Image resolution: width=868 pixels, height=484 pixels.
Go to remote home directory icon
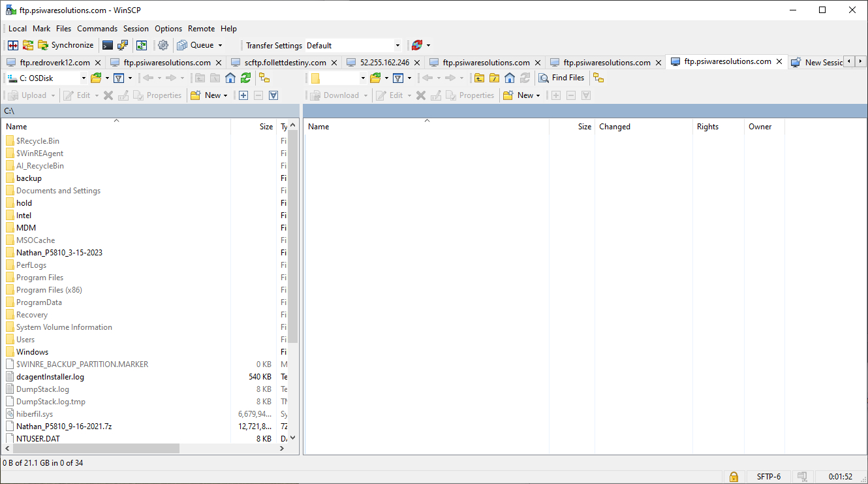pos(510,78)
